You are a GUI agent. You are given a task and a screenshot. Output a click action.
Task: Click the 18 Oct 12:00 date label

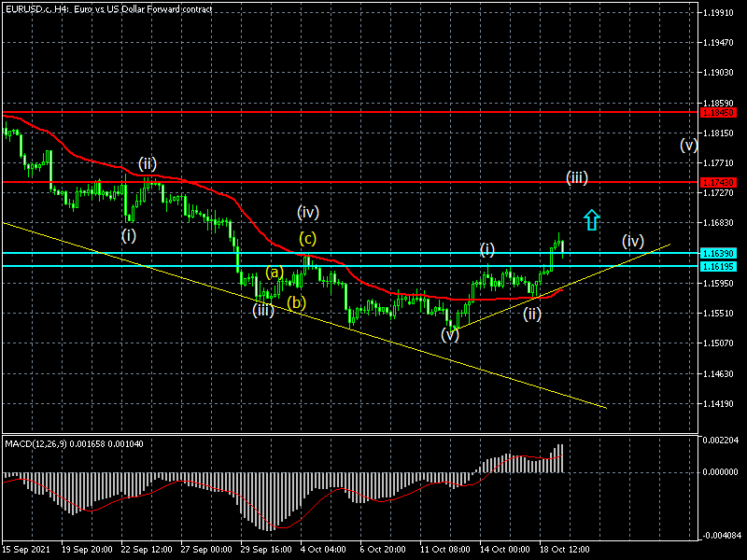click(x=562, y=552)
